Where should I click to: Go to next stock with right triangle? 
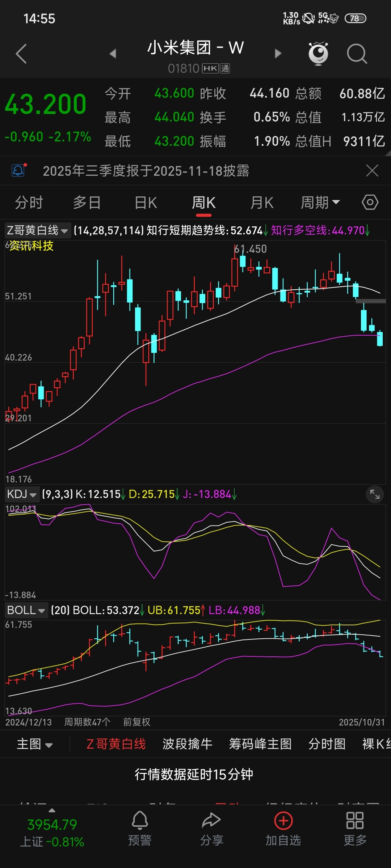click(278, 54)
